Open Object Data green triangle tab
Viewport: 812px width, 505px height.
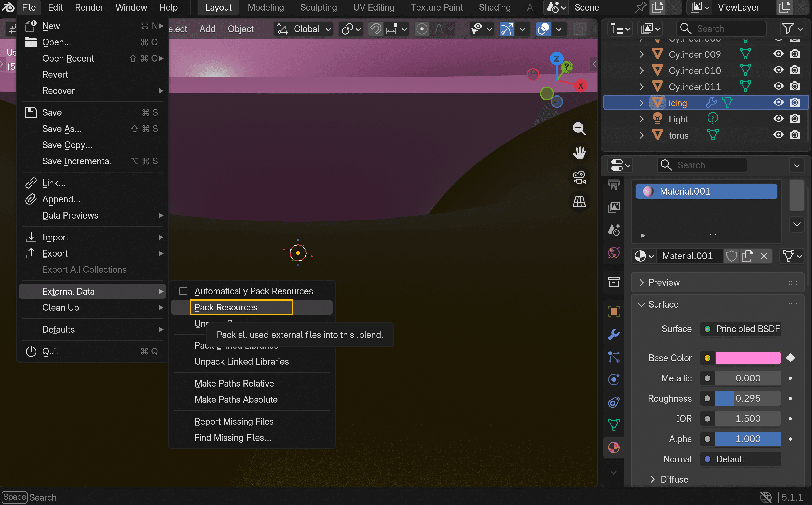point(614,425)
